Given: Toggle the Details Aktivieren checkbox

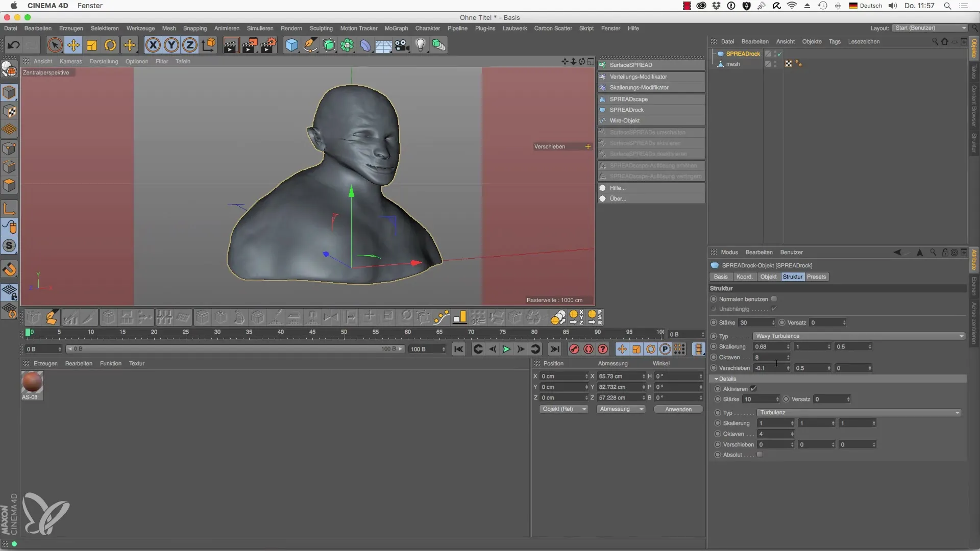Looking at the screenshot, I should click(753, 389).
